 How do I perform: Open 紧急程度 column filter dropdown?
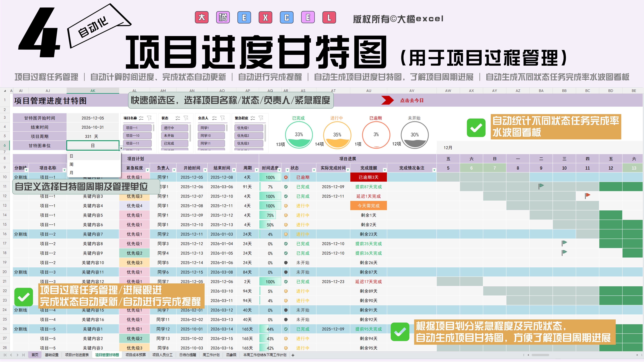148,170
